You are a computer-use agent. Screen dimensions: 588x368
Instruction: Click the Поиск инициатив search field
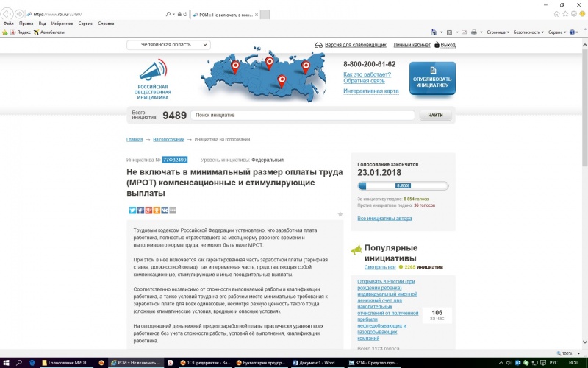pyautogui.click(x=303, y=116)
